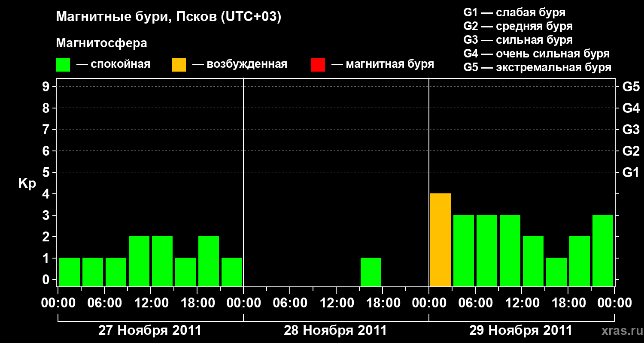This screenshot has width=644, height=343.
Task: Click the 12:00–15:00 bar on 27 Ноября
Action: coord(162,261)
